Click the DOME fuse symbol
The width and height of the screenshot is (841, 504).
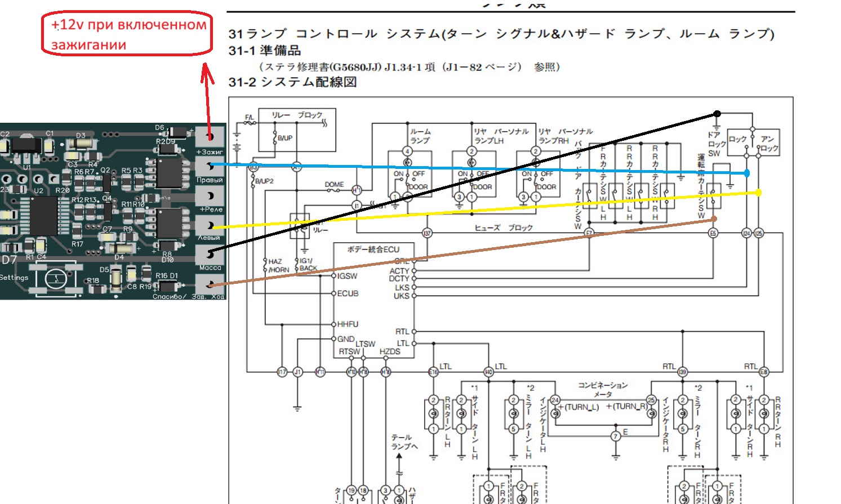pyautogui.click(x=333, y=190)
